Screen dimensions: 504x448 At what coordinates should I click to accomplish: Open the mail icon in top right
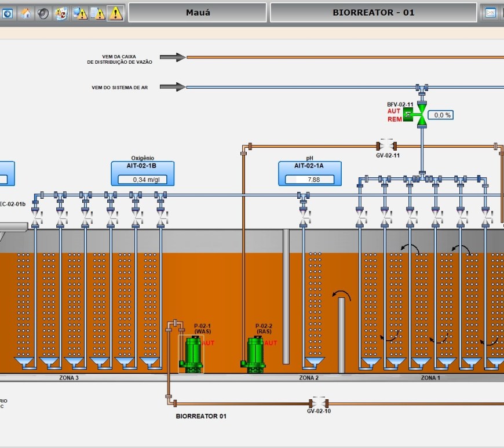pyautogui.click(x=491, y=13)
